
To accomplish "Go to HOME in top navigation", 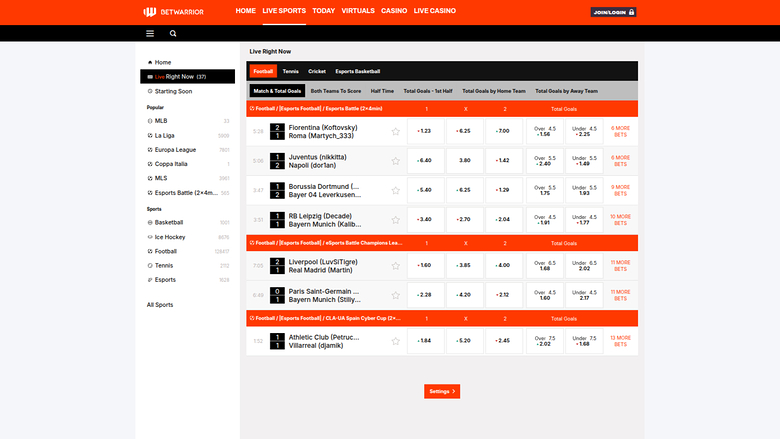I will pos(246,11).
